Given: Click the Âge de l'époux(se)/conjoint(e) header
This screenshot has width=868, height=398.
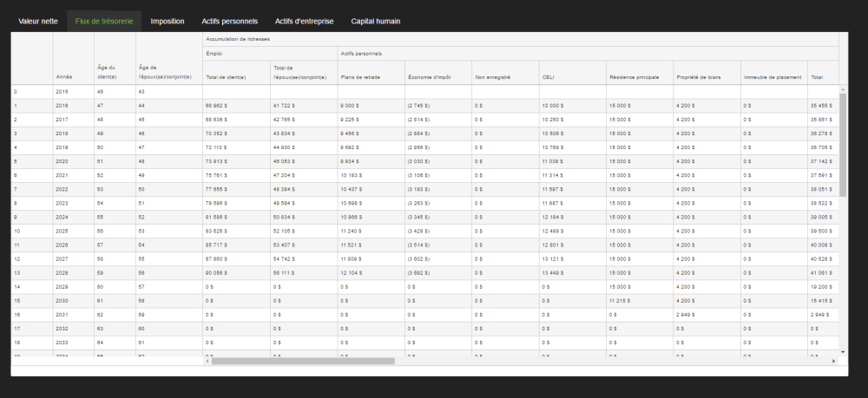Looking at the screenshot, I should click(x=169, y=58).
